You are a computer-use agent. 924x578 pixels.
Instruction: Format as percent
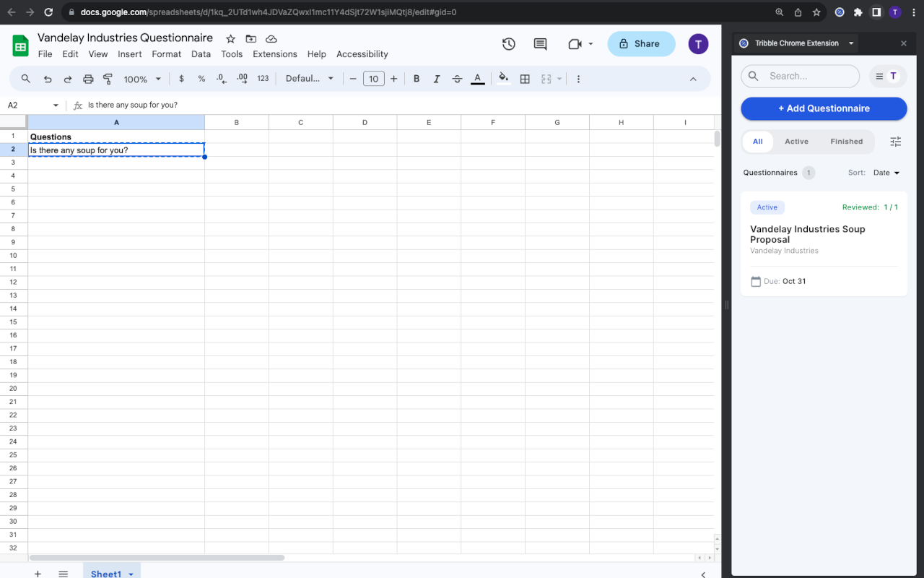pos(201,79)
